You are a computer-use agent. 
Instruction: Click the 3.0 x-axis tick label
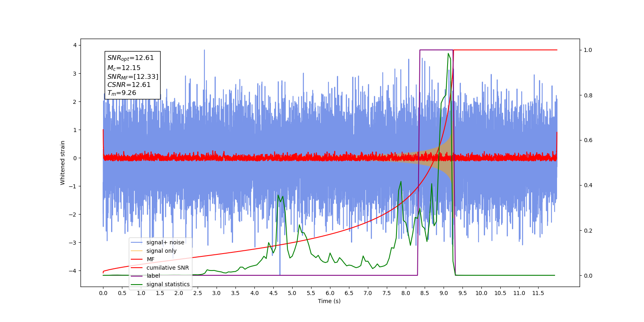[217, 293]
